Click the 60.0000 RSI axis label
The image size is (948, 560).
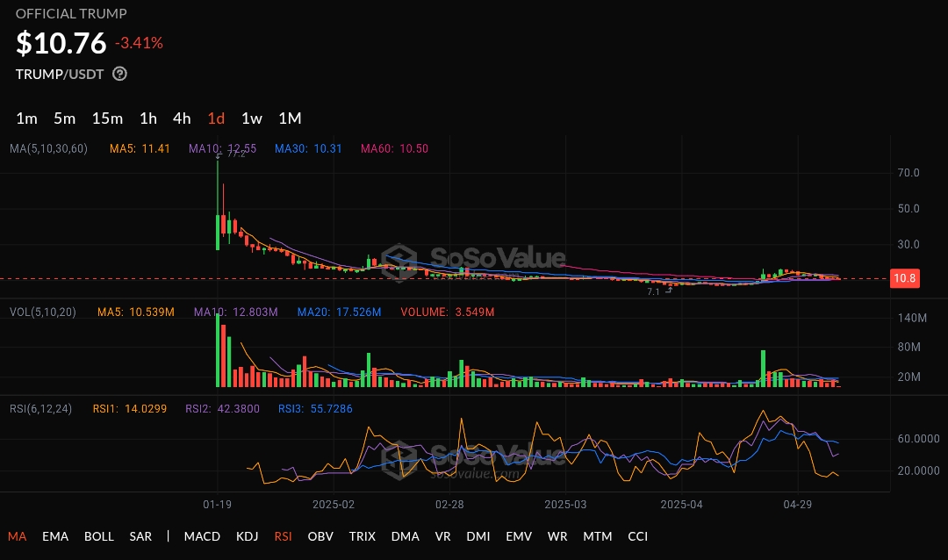click(918, 439)
